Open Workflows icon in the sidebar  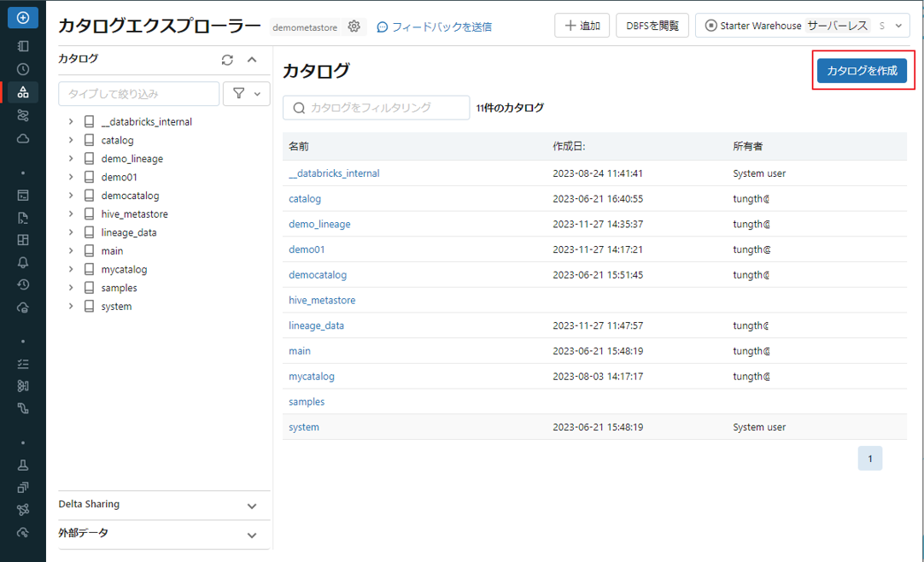[x=23, y=115]
